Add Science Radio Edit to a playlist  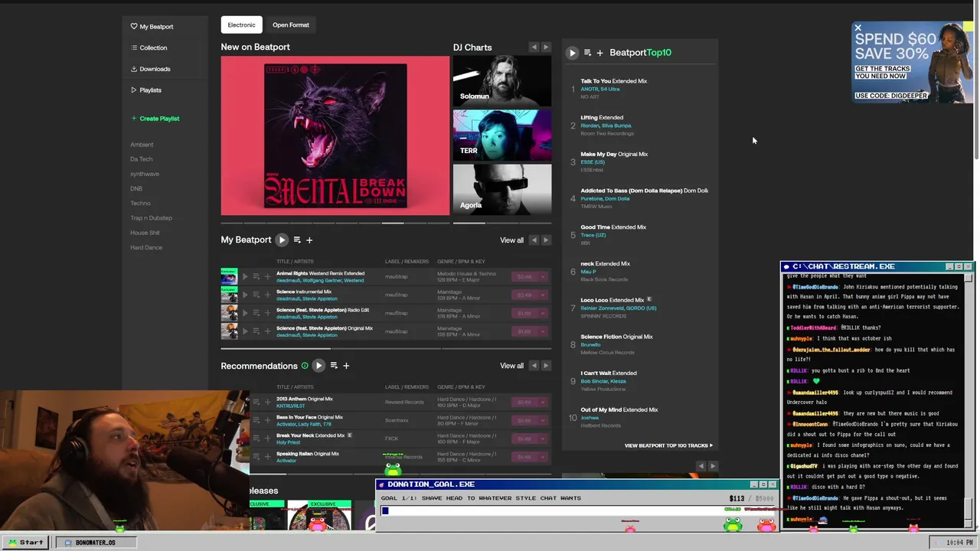pyautogui.click(x=267, y=313)
